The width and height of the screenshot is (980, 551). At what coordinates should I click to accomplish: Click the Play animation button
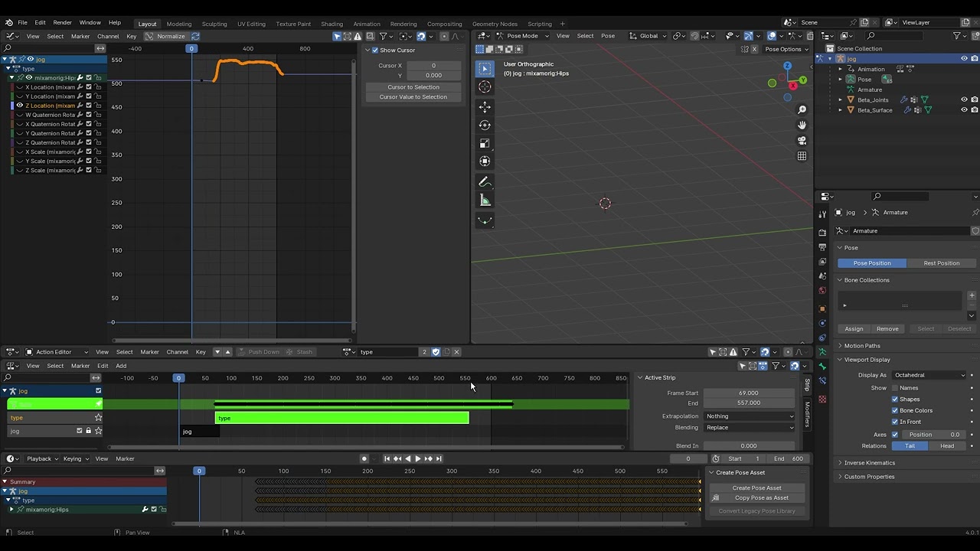point(417,458)
